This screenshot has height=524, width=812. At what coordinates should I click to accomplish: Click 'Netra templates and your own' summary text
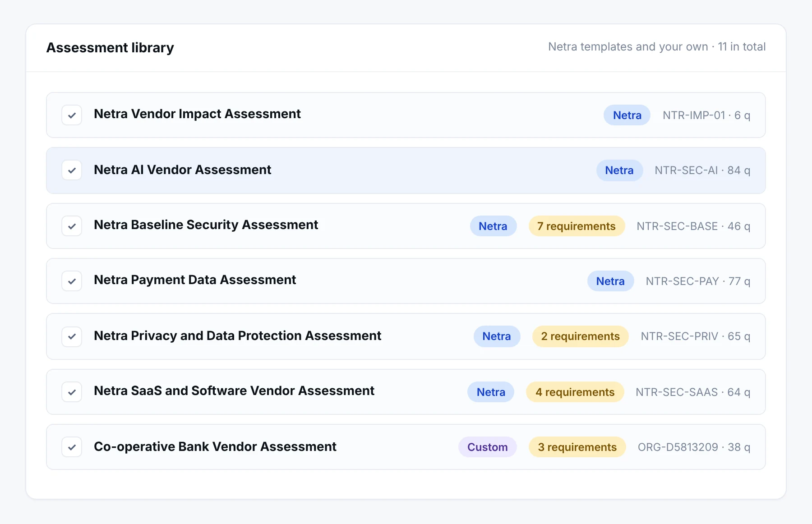tap(628, 47)
